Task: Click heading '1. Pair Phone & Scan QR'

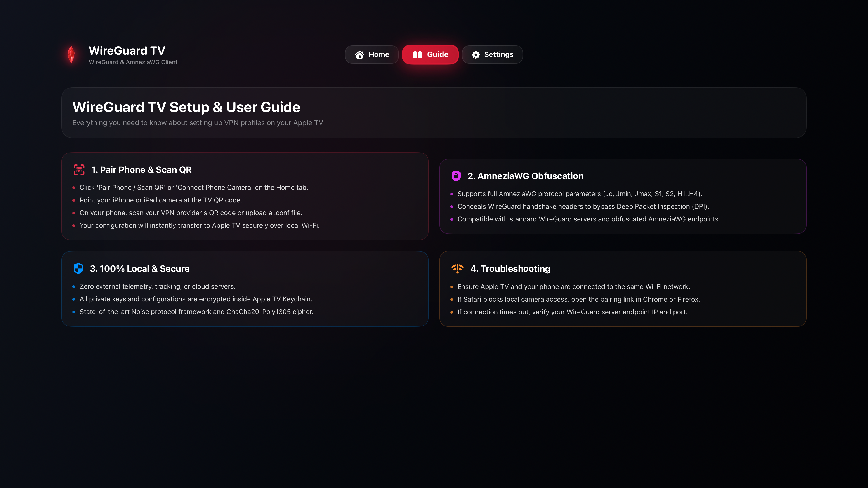Action: 142,170
